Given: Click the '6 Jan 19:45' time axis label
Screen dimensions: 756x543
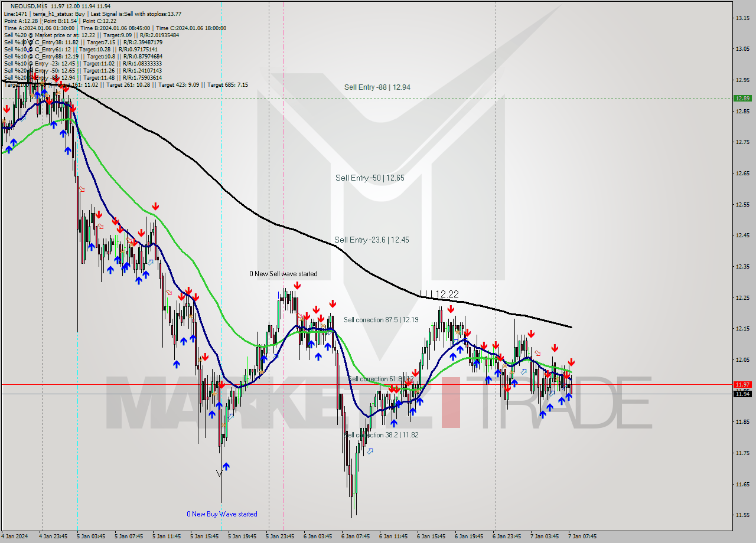Looking at the screenshot, I should (x=469, y=537).
